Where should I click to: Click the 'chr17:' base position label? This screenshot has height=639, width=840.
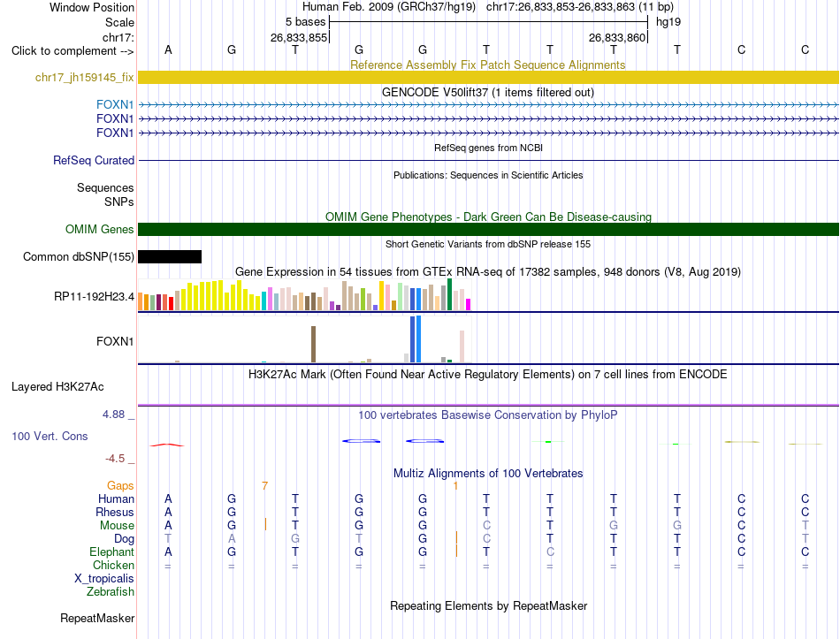click(x=118, y=37)
